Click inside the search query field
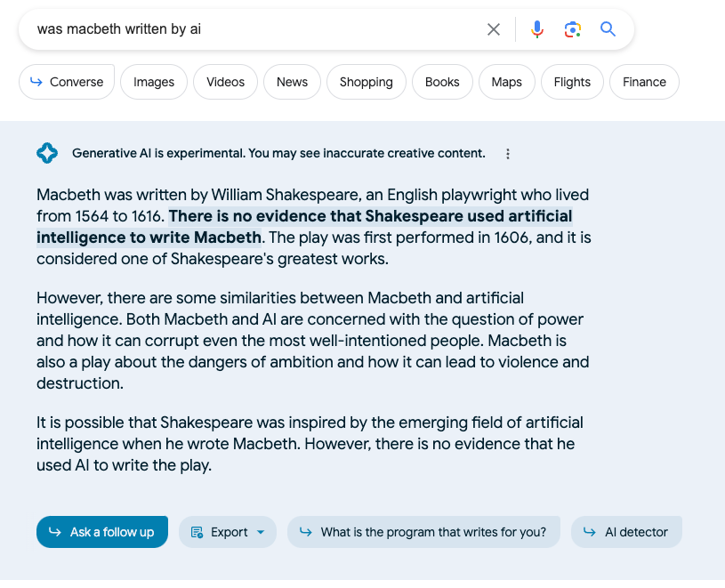Image resolution: width=725 pixels, height=588 pixels. tap(249, 29)
